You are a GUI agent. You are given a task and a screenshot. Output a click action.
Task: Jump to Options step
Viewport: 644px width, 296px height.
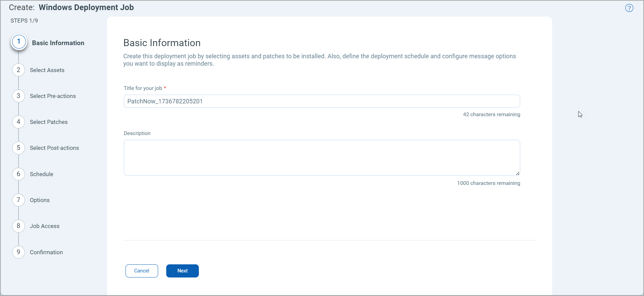(x=40, y=200)
